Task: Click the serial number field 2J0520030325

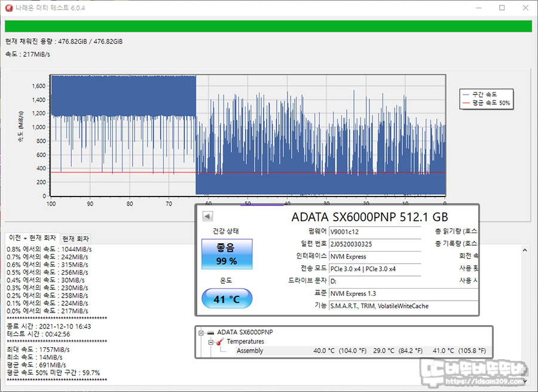Action: pos(375,244)
